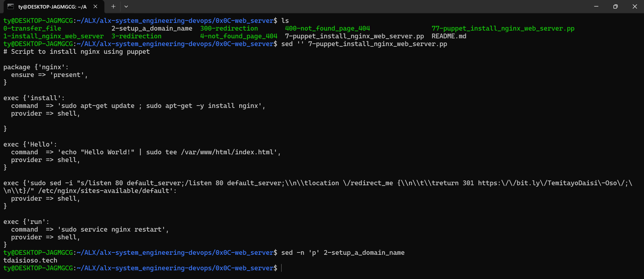Click the 4-not_found_page_404 filename
644x279 pixels.
(x=238, y=36)
